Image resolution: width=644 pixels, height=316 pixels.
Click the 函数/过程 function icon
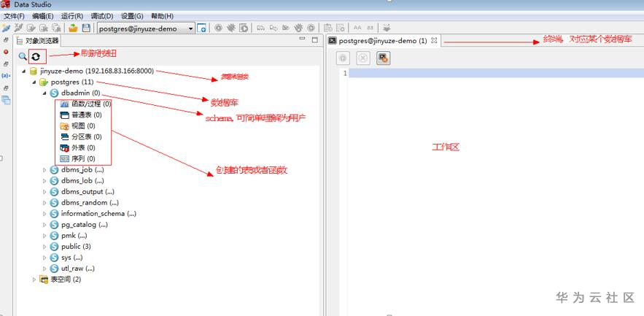[x=64, y=104]
